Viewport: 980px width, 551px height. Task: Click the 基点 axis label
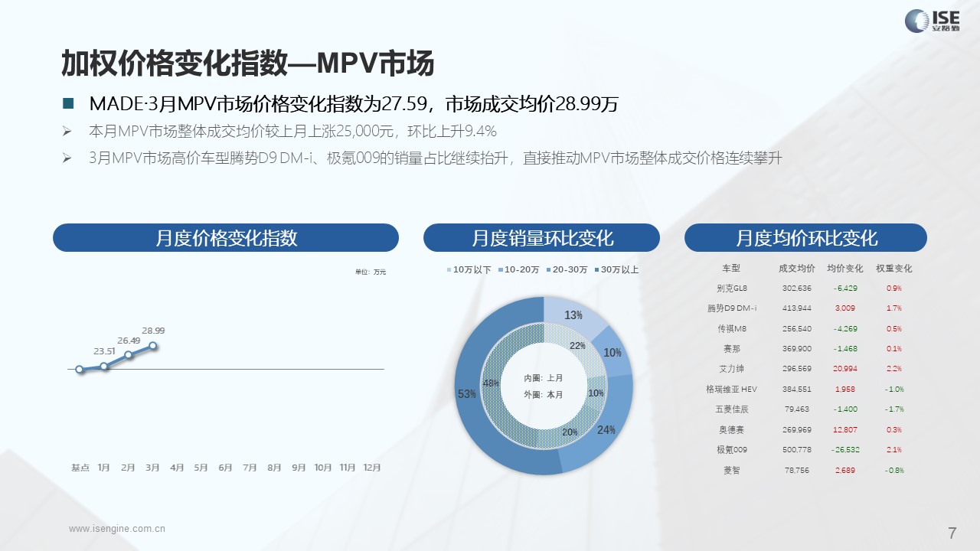[80, 468]
